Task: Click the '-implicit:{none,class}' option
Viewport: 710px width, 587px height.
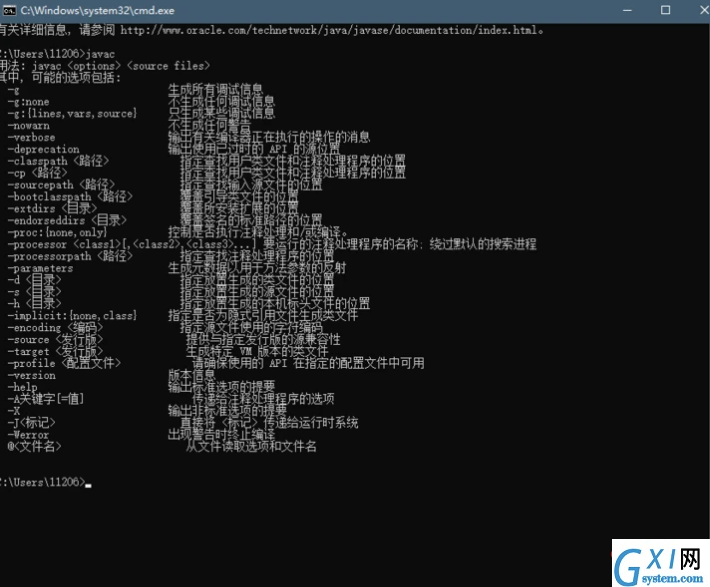Action: (x=72, y=316)
